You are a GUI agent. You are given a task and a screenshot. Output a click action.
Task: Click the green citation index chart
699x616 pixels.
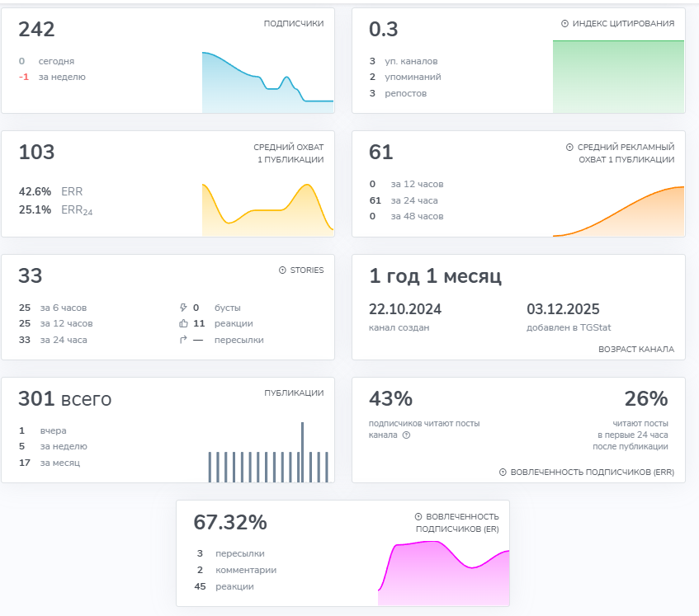pyautogui.click(x=618, y=77)
